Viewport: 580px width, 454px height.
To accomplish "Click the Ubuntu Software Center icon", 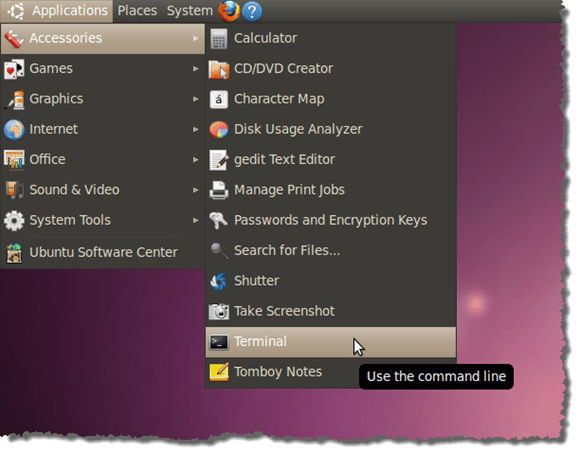I will click(14, 253).
